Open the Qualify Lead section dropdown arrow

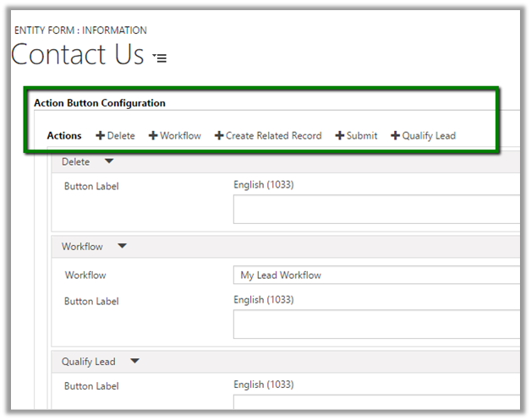(x=134, y=362)
